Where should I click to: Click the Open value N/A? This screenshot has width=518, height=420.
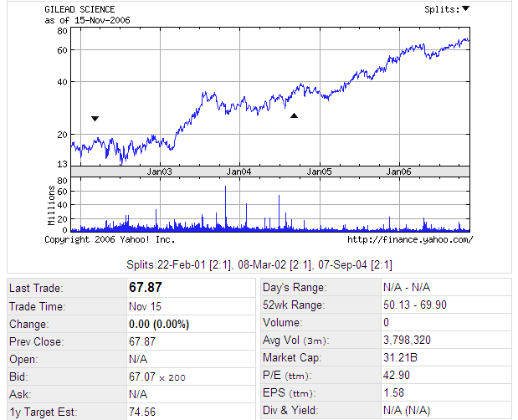click(138, 359)
